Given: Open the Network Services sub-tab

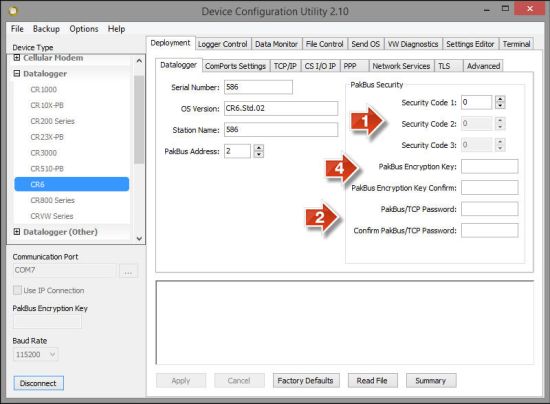Looking at the screenshot, I should [x=401, y=66].
